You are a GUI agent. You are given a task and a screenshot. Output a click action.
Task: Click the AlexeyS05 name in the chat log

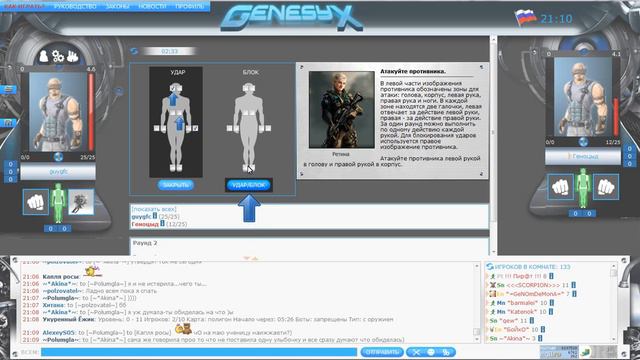click(x=58, y=333)
